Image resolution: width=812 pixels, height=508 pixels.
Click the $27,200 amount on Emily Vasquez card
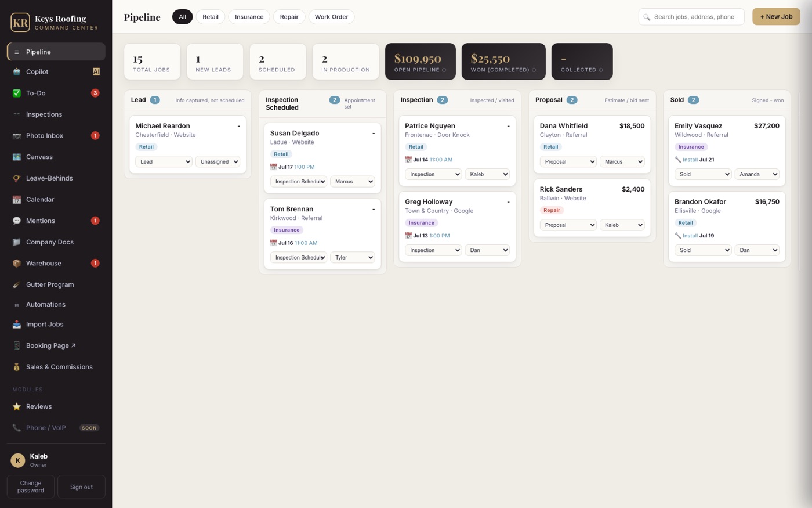766,126
